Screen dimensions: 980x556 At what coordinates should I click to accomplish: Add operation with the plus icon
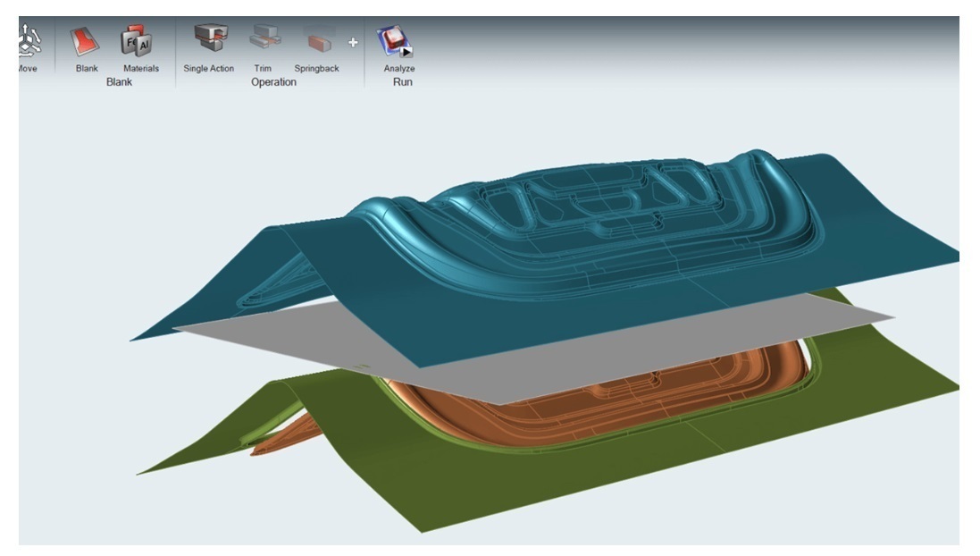[x=353, y=43]
